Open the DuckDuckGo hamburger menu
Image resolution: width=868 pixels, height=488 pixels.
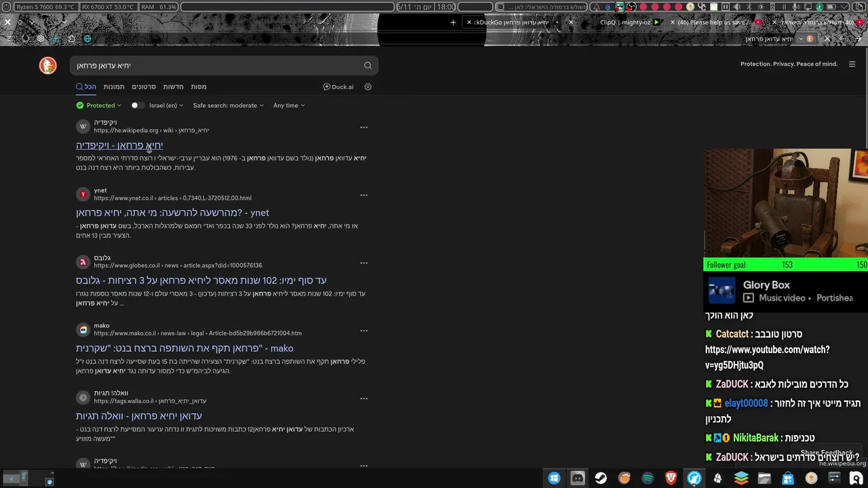[x=852, y=64]
